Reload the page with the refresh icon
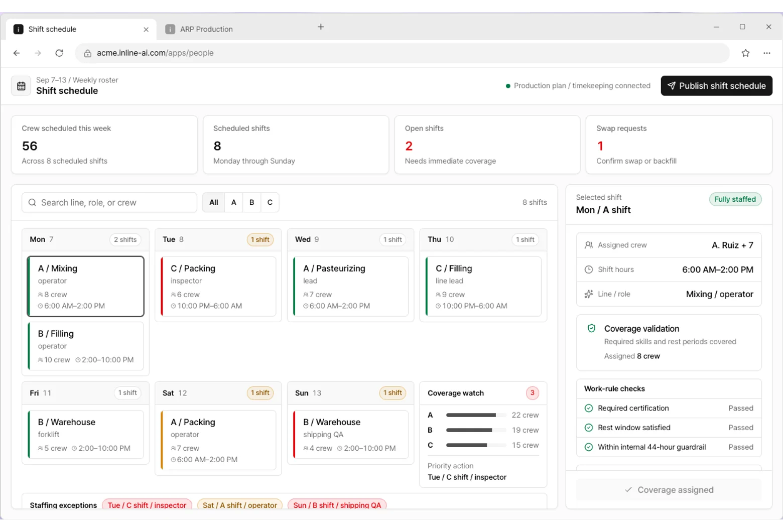The image size is (783, 532). coord(59,53)
